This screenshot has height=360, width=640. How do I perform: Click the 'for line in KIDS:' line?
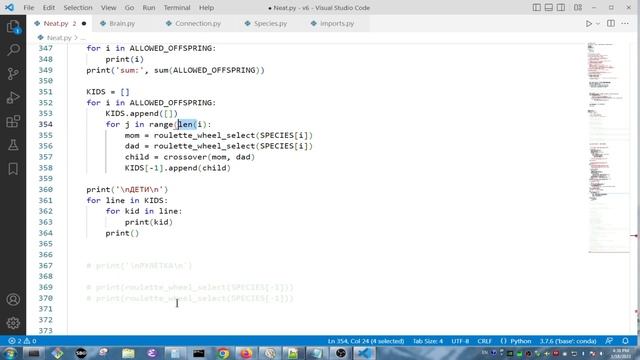127,200
